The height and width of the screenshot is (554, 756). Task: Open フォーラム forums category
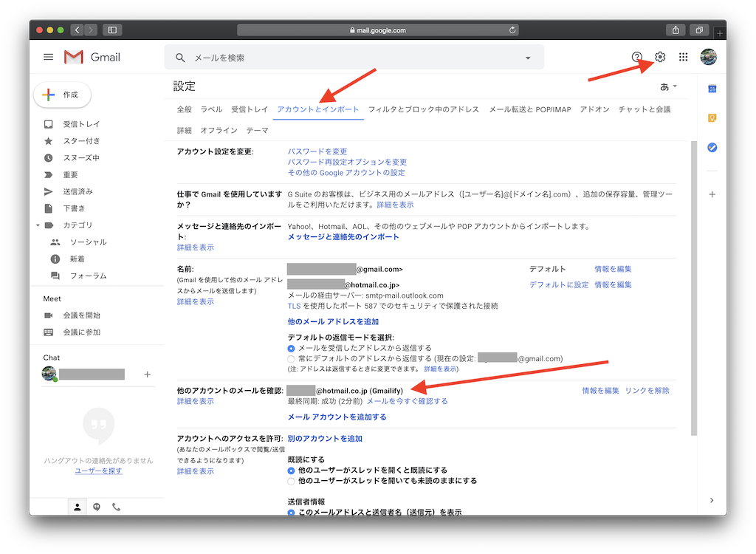click(x=89, y=276)
